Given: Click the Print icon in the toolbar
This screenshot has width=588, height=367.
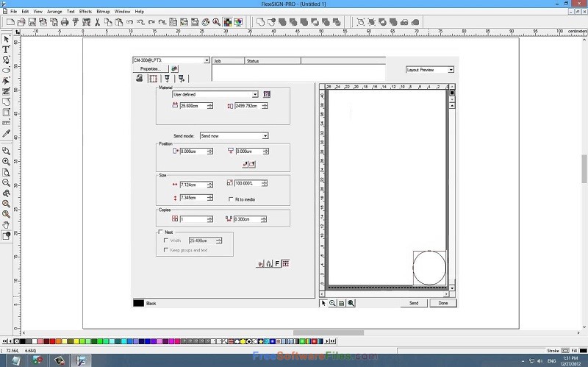Looking at the screenshot, I should (x=65, y=23).
